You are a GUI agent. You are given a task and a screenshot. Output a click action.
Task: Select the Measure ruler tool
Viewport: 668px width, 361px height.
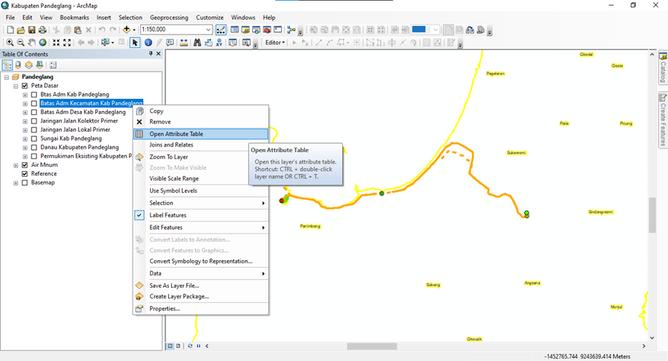pos(184,43)
